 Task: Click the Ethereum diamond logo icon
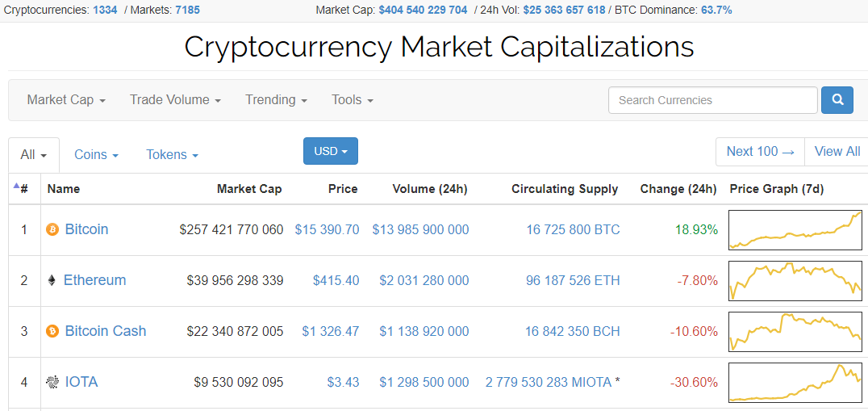click(52, 280)
